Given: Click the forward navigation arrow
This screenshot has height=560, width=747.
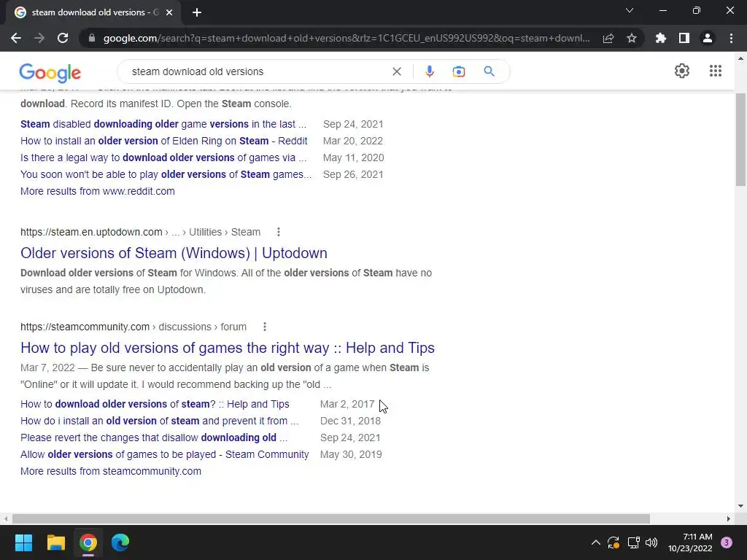Looking at the screenshot, I should point(39,38).
